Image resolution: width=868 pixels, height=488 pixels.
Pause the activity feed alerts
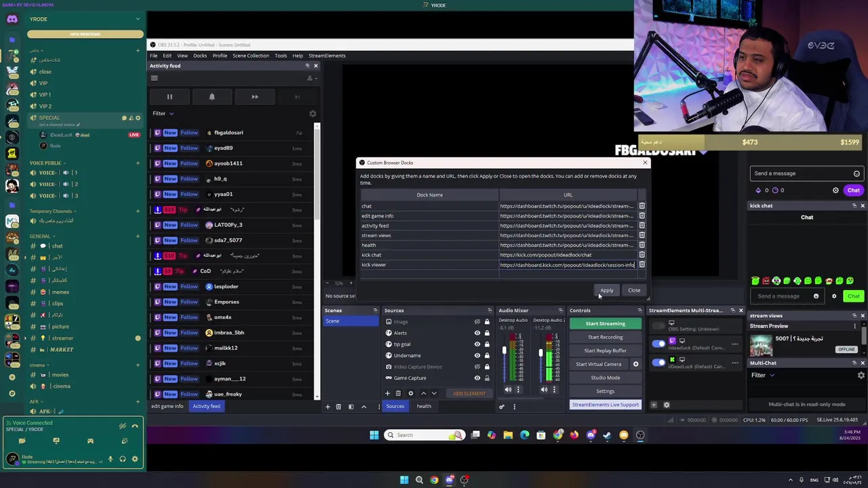point(170,97)
